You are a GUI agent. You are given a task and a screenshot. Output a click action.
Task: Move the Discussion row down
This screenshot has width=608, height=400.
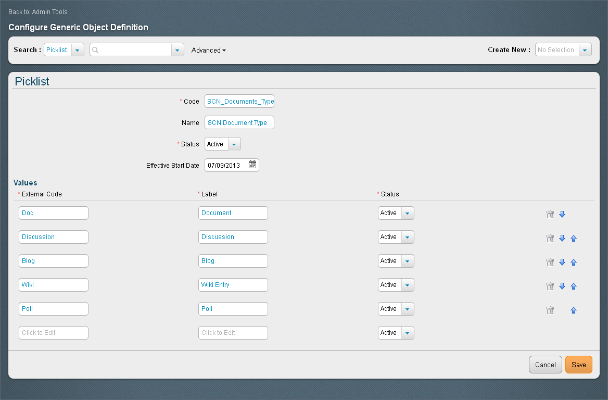click(562, 238)
